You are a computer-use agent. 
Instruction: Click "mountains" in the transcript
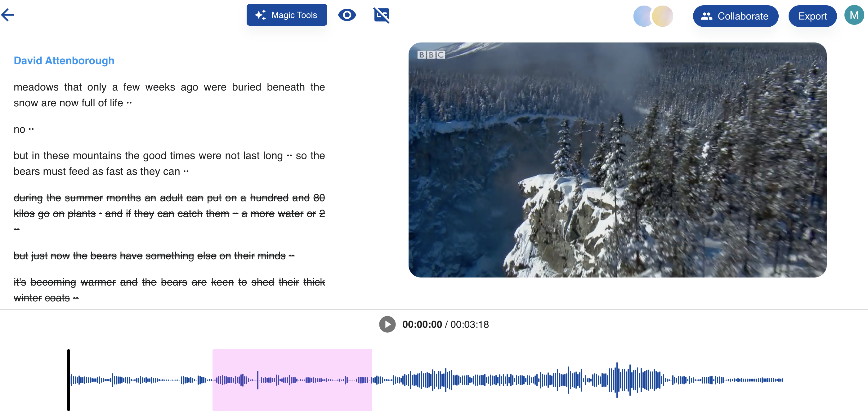[x=97, y=156]
